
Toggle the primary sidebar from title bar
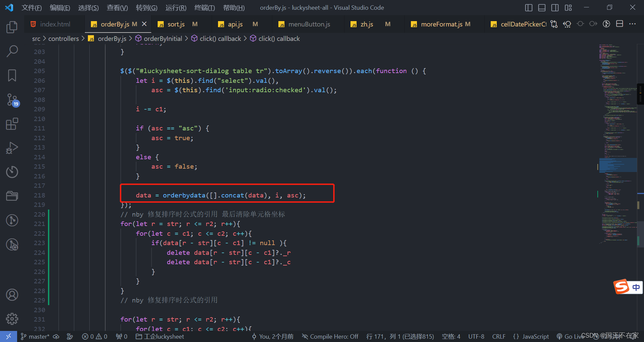pyautogui.click(x=529, y=8)
